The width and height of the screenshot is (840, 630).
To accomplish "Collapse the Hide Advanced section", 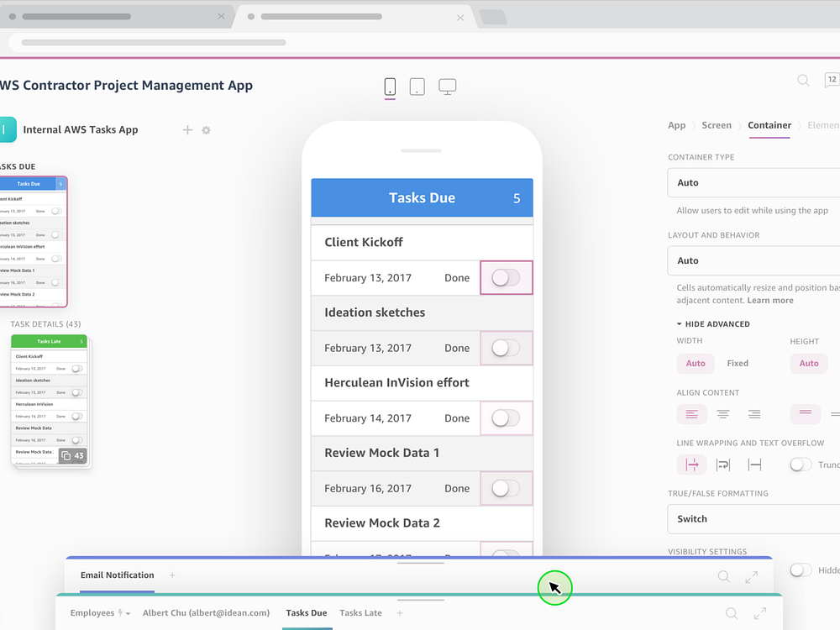I will click(713, 324).
